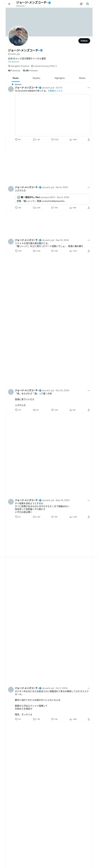The width and height of the screenshot is (98, 868).
Task: Click reply icon on pinned ABEMA post
Action: click(16, 139)
